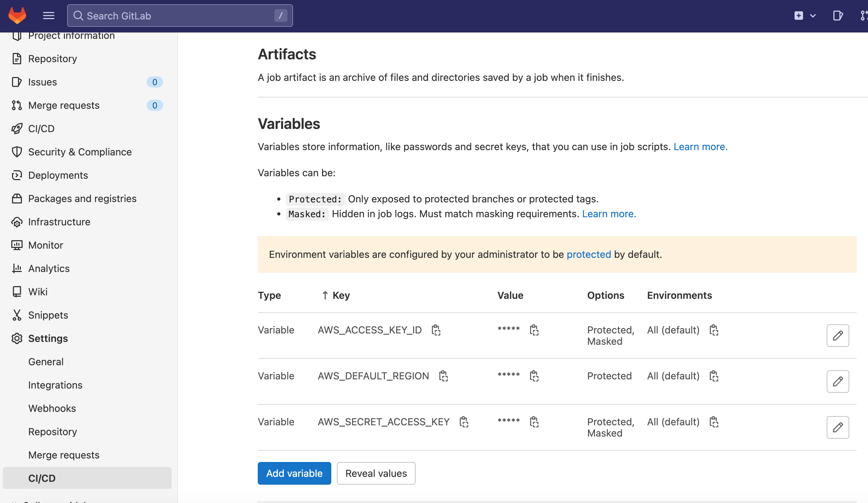The width and height of the screenshot is (868, 503).
Task: Click the GitLab fox logo
Action: click(17, 16)
